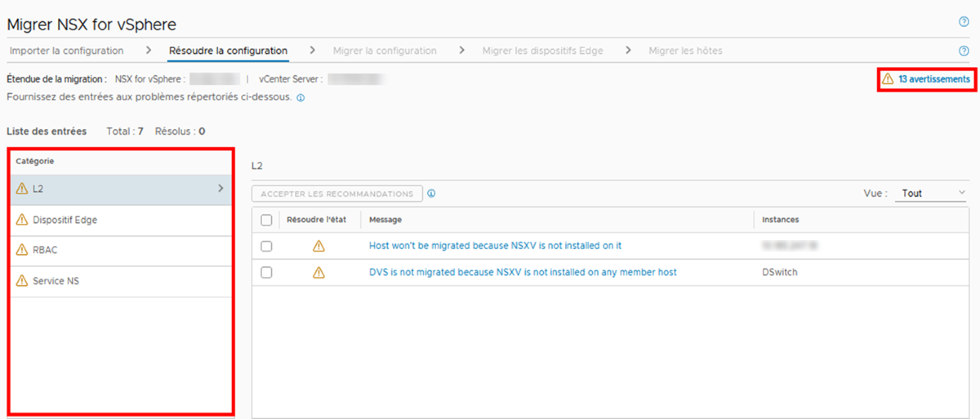Select Résoudre la configuration step

(228, 51)
